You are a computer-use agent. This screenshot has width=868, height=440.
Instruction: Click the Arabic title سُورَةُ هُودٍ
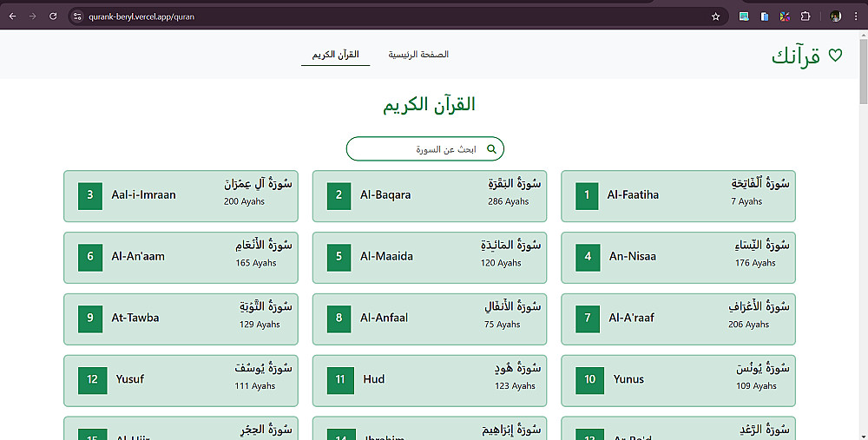pyautogui.click(x=517, y=367)
